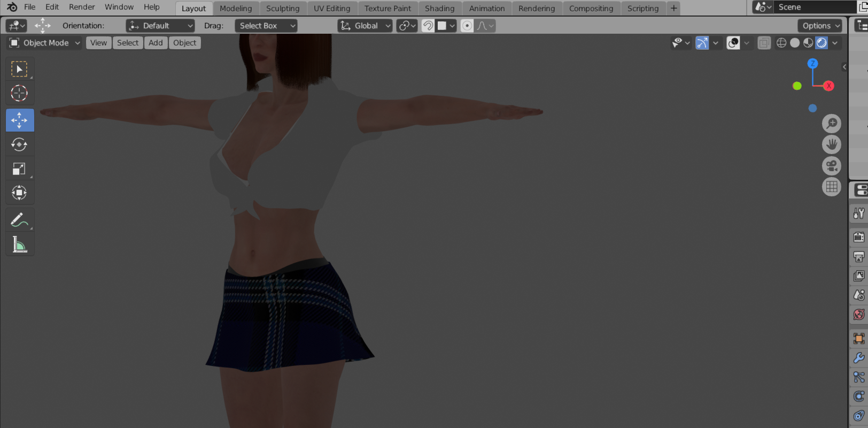
Task: Open the Object Mode dropdown
Action: (x=45, y=43)
